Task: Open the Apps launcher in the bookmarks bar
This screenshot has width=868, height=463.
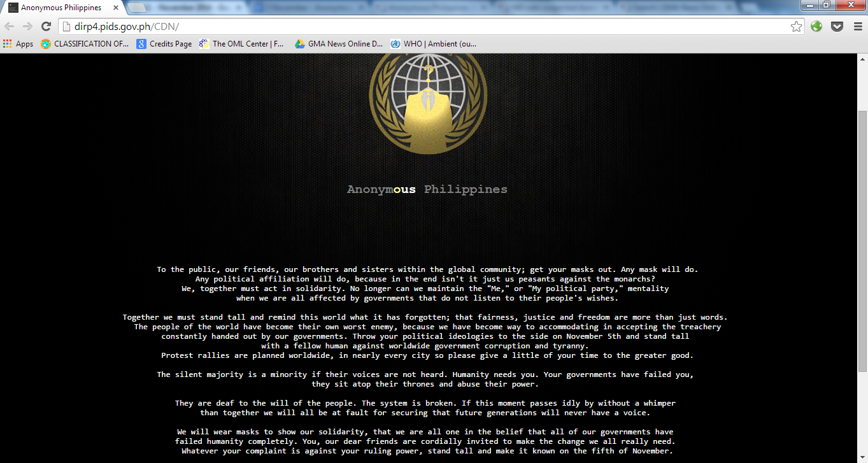Action: click(x=18, y=44)
